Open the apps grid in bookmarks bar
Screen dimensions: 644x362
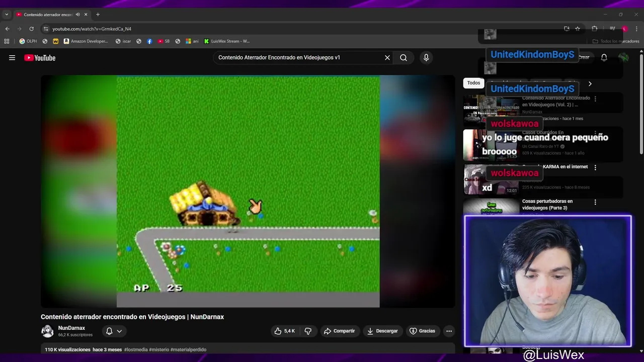[x=7, y=41]
